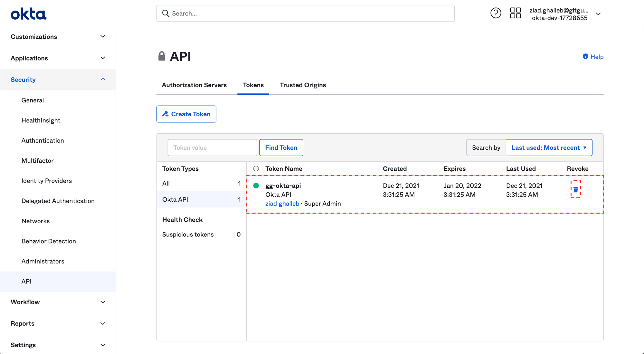The image size is (644, 354).
Task: Select the token header checkbox
Action: [256, 168]
